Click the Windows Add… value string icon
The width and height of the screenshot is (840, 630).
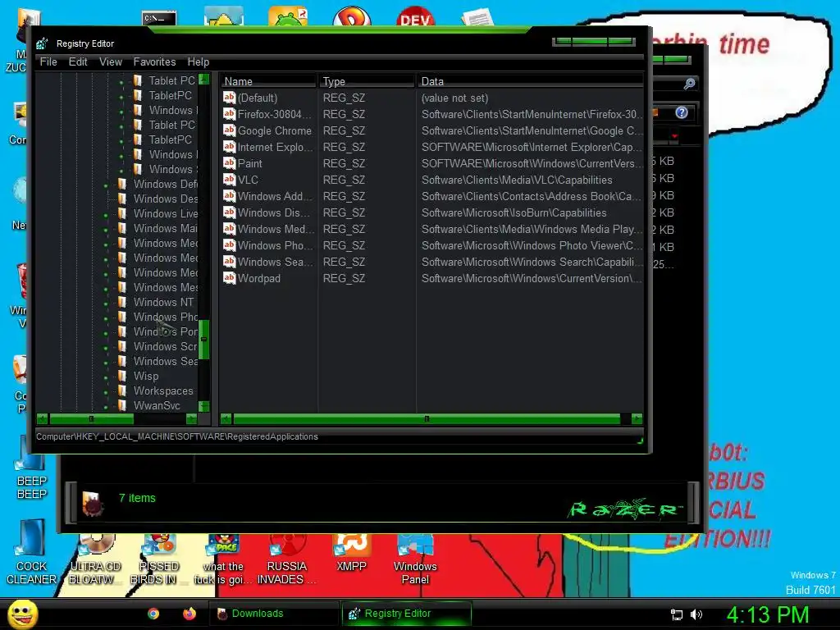click(x=230, y=196)
